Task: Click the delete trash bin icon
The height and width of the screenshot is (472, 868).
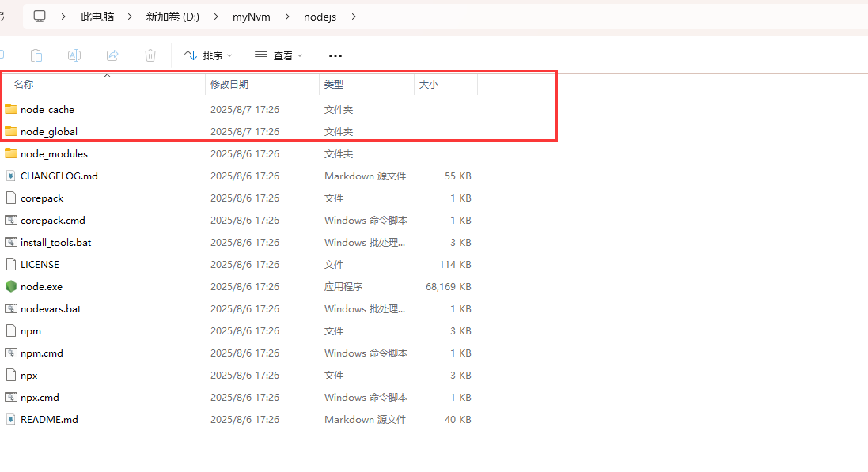Action: (150, 55)
